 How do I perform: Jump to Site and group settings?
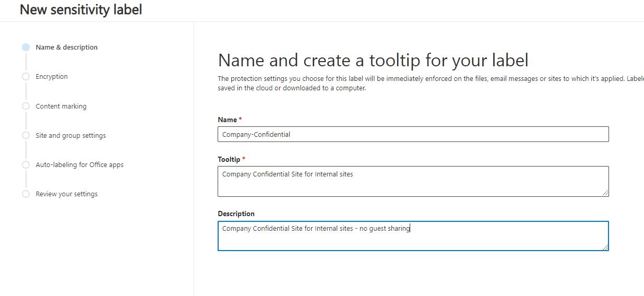coord(70,135)
